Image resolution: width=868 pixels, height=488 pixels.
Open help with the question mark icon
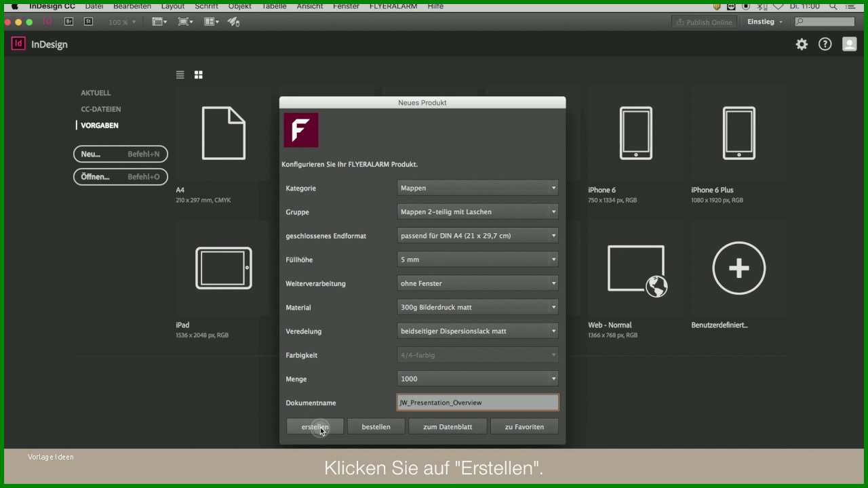point(825,44)
